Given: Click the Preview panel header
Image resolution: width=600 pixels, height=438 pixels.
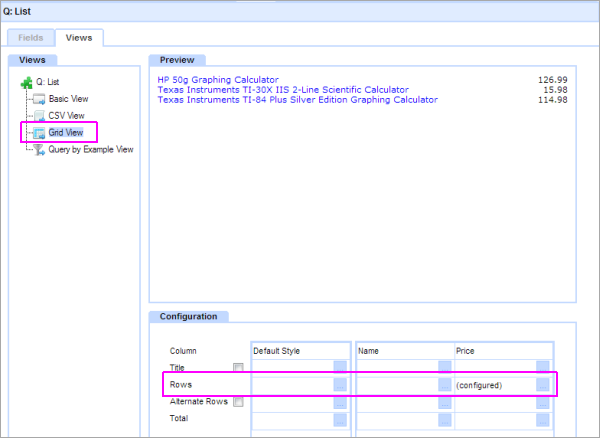Looking at the screenshot, I should tap(177, 60).
